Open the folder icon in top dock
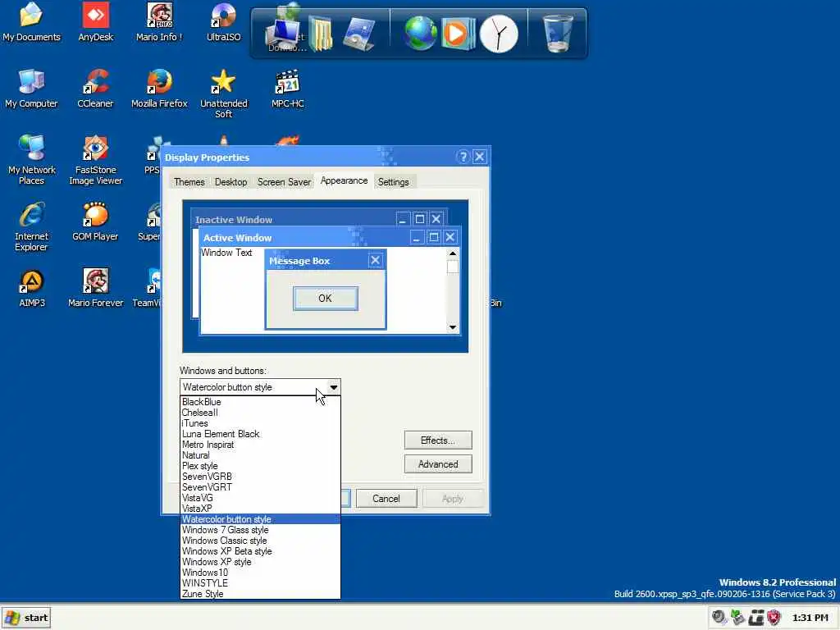This screenshot has width=840, height=630. pos(321,33)
